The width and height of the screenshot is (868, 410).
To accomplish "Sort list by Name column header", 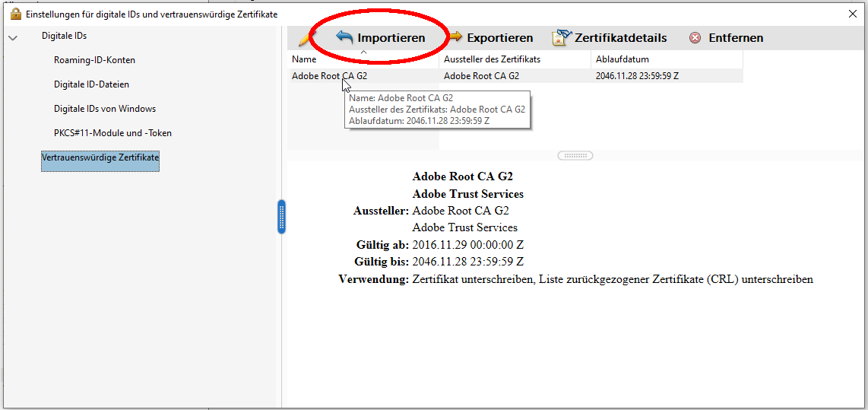I will (363, 59).
